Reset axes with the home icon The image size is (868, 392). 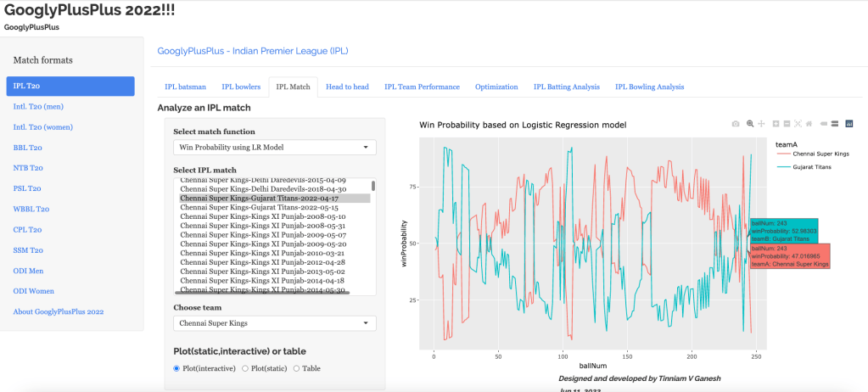(x=809, y=124)
